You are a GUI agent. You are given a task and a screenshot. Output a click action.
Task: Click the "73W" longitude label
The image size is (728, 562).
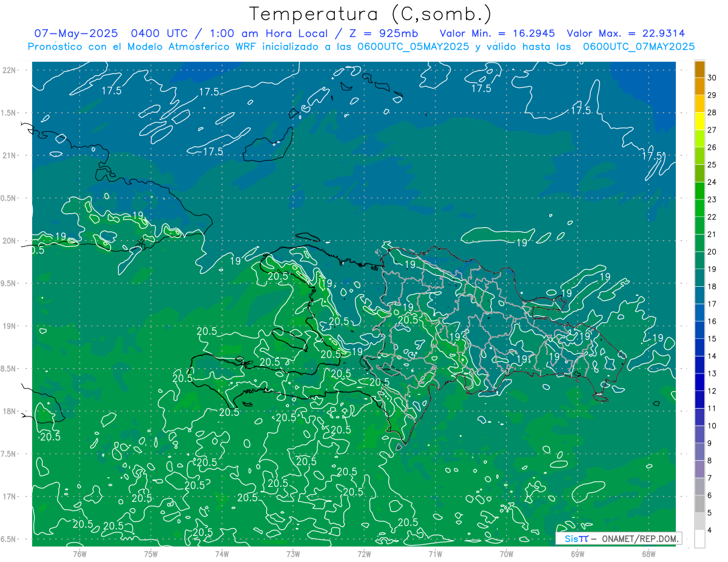coord(293,554)
